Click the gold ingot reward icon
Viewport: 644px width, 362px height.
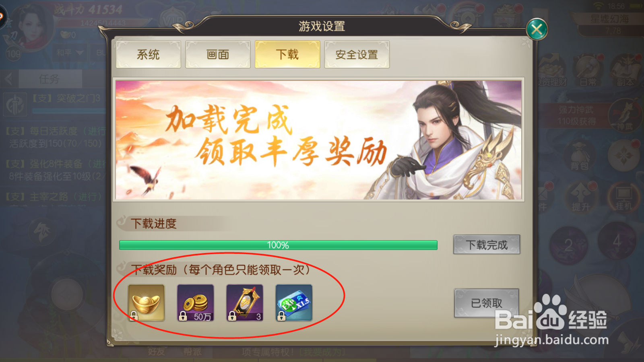[147, 302]
